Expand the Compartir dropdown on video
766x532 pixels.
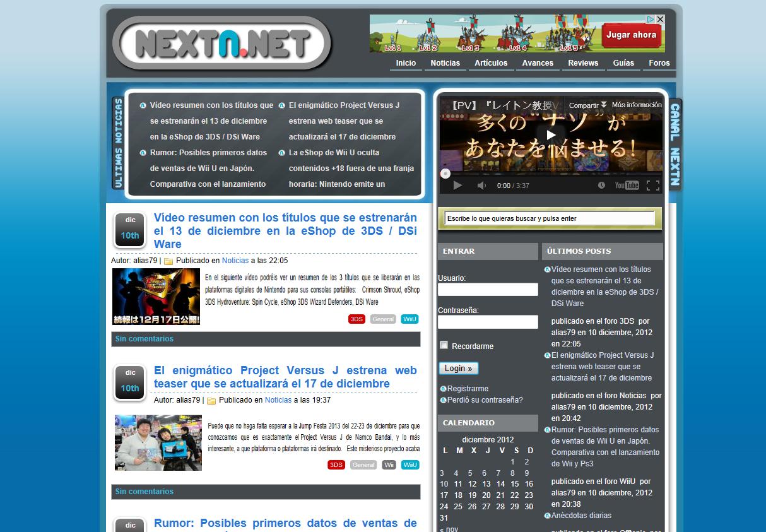click(x=587, y=105)
